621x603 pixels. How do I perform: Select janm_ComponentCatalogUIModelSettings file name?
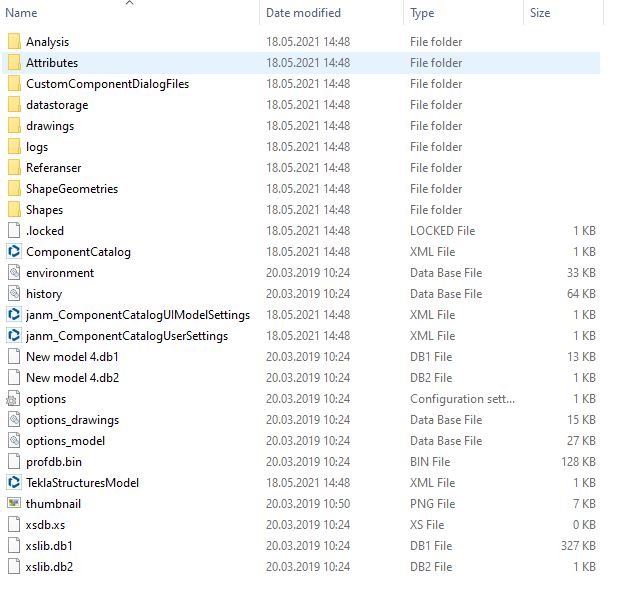pos(138,315)
